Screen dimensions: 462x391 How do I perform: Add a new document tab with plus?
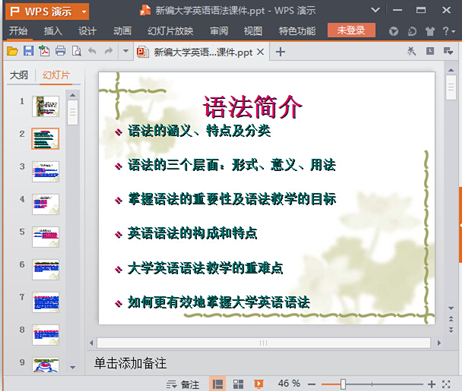pyautogui.click(x=280, y=52)
